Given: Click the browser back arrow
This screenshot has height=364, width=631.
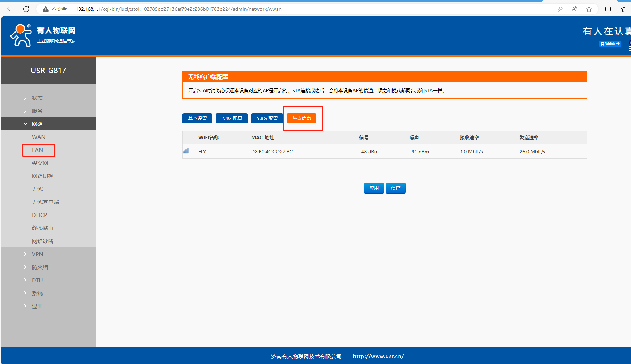Looking at the screenshot, I should (10, 9).
